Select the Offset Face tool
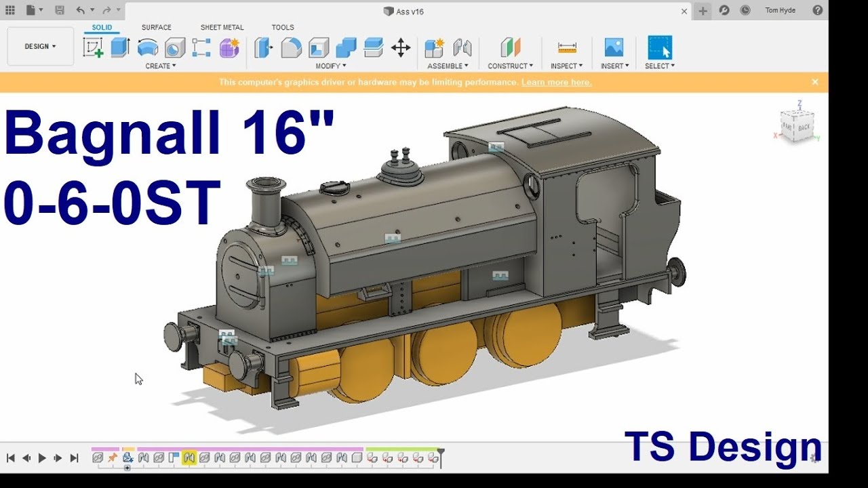868x488 pixels. pos(374,47)
